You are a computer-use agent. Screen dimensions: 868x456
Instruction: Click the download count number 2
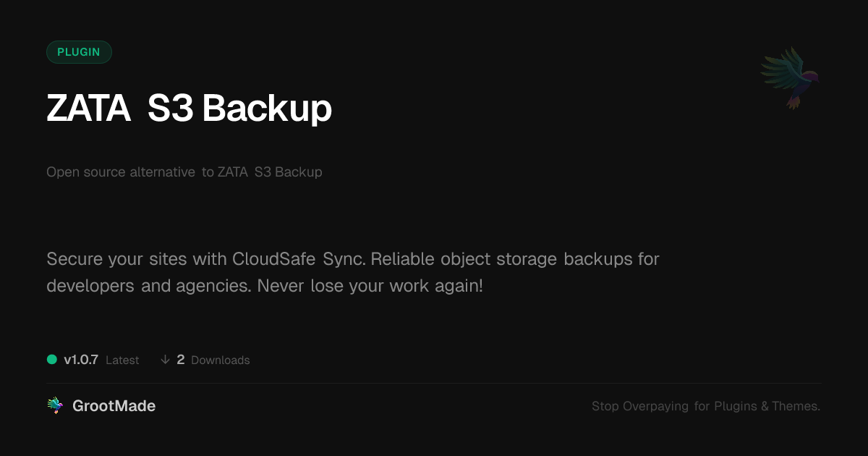click(x=181, y=360)
